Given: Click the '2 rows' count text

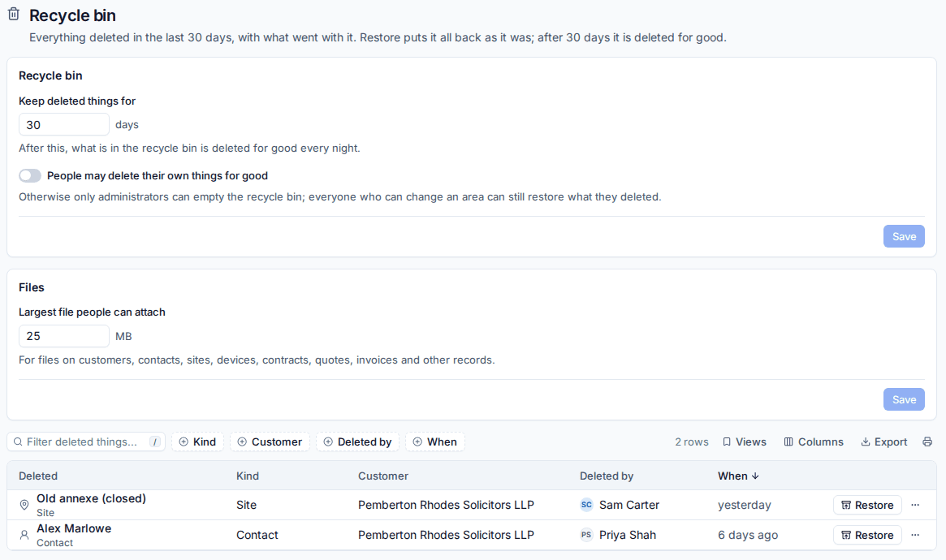Looking at the screenshot, I should coord(691,442).
